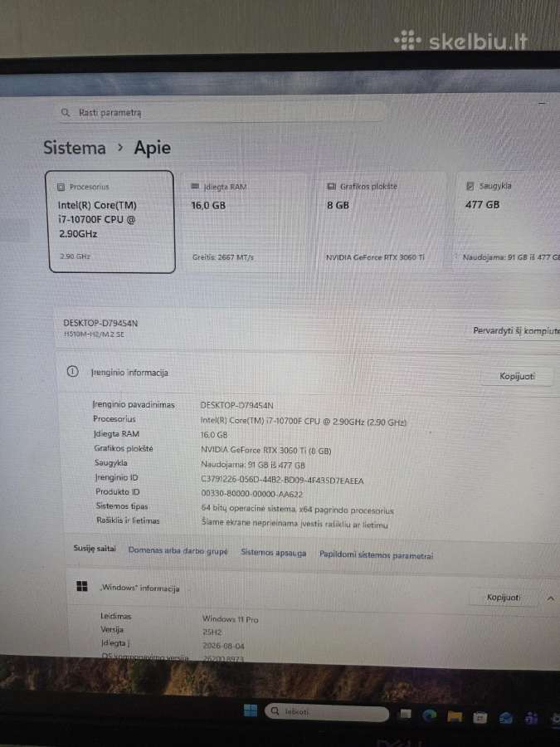Select the Įrenginio ID value C3791226-056D
560x747 pixels.
(282, 481)
